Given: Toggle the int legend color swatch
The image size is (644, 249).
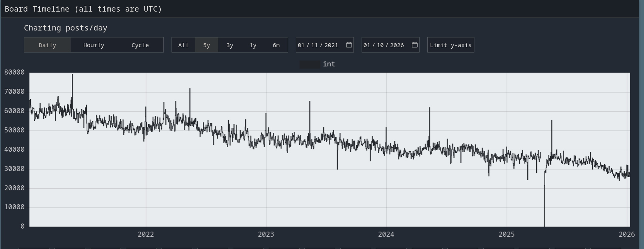Looking at the screenshot, I should point(310,64).
